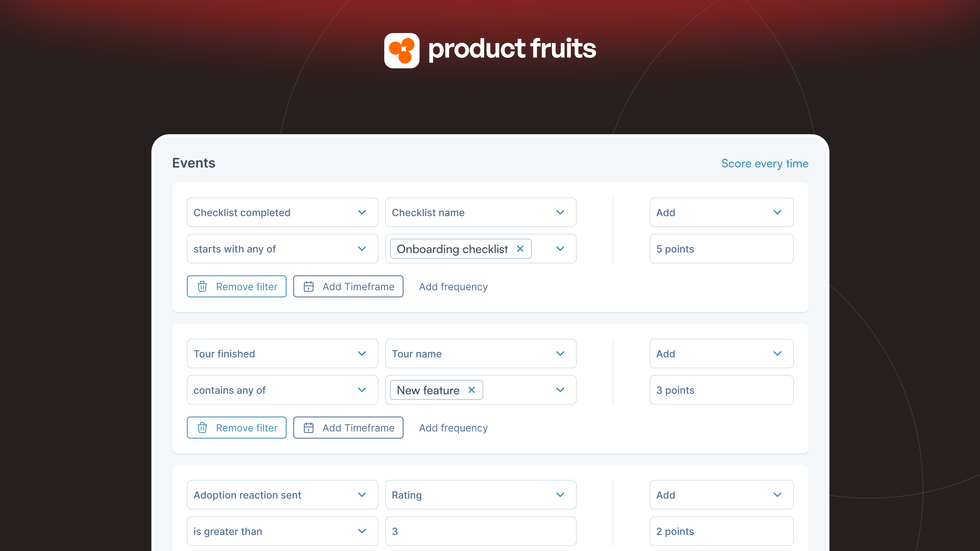Click the calendar icon in the second Add Timeframe button

(x=309, y=427)
